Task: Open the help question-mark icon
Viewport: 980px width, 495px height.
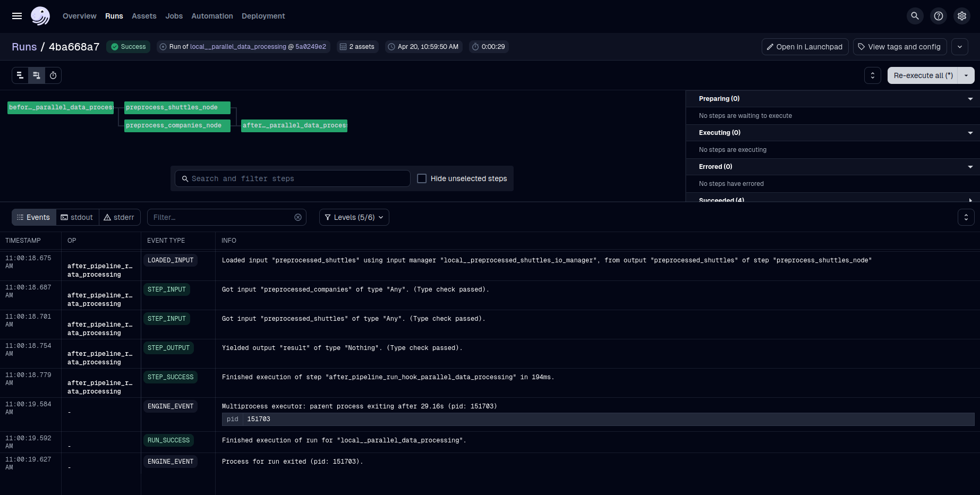Action: coord(939,16)
